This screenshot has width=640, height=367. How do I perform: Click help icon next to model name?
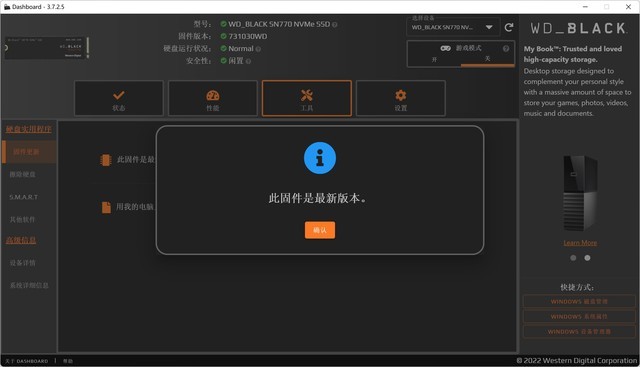[x=335, y=24]
